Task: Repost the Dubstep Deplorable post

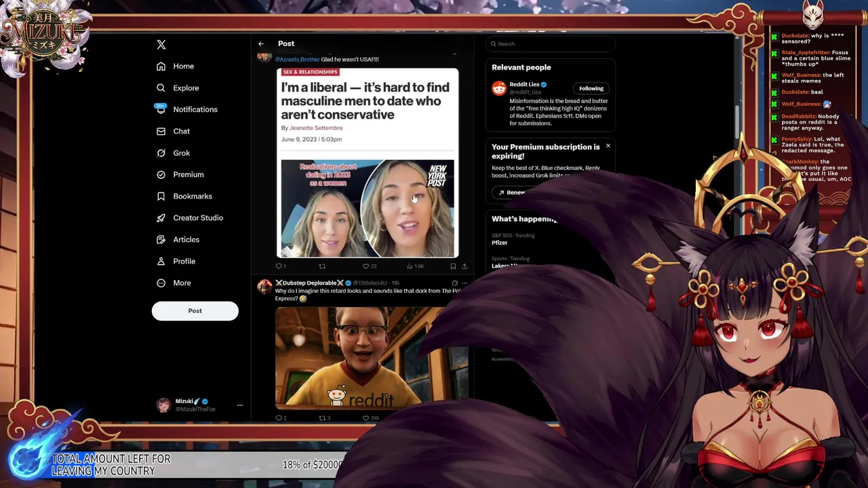Action: 325,418
